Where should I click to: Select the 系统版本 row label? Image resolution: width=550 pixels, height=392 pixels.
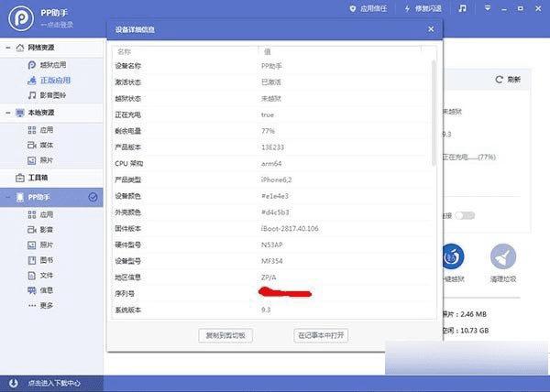coord(128,310)
